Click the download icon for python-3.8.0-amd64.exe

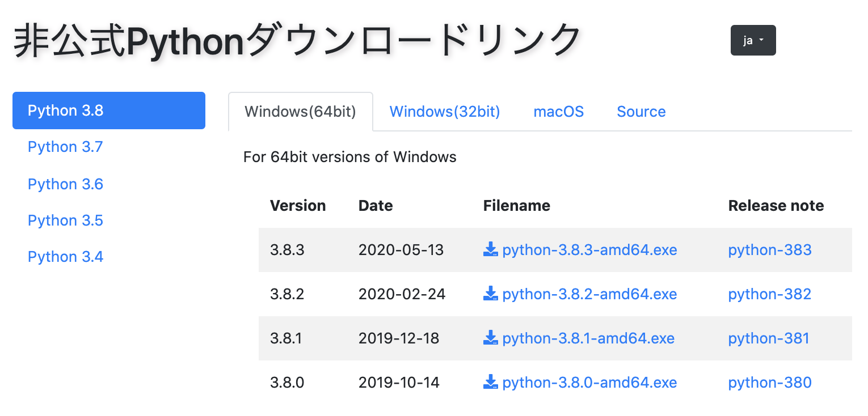coord(490,382)
